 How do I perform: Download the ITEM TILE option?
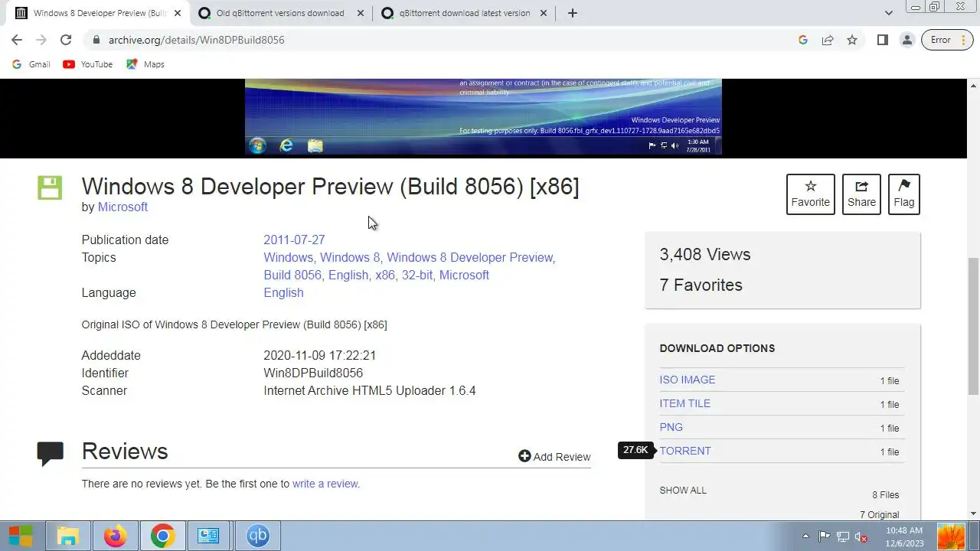coord(684,403)
